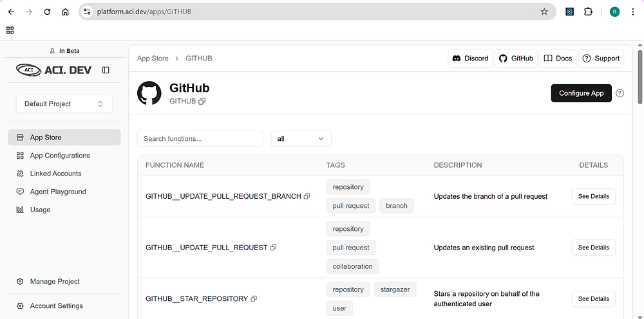Click the TAGS column header
Viewport: 644px width, 319px height.
[x=336, y=165]
